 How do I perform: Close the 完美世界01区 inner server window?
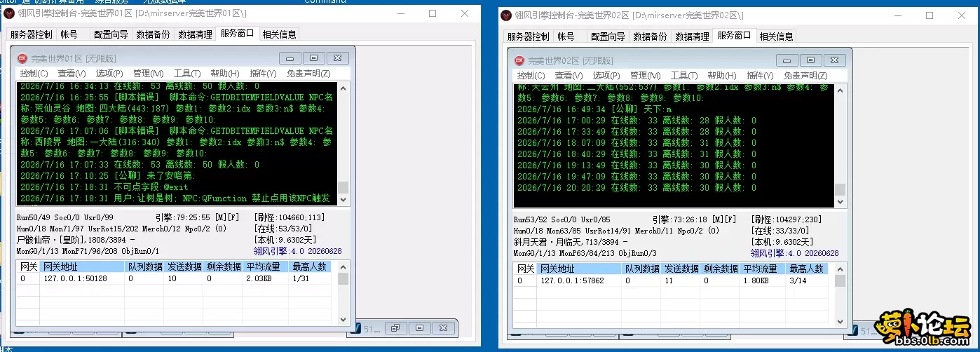pos(337,58)
